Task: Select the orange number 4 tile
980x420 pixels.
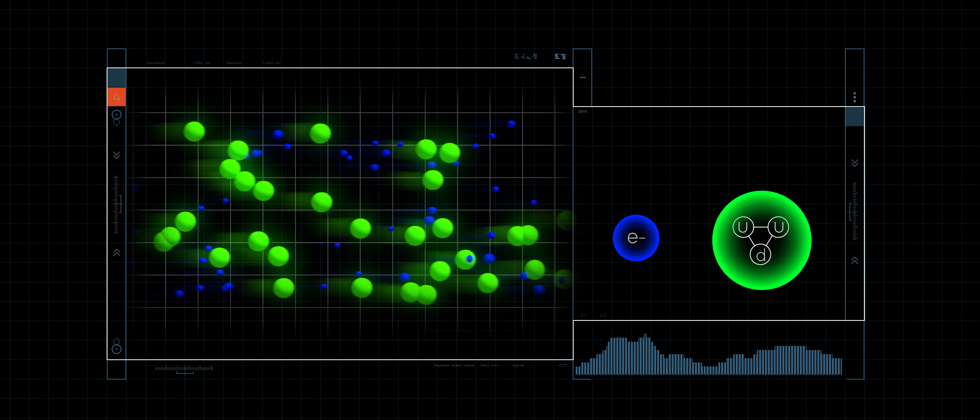Action: click(x=116, y=97)
